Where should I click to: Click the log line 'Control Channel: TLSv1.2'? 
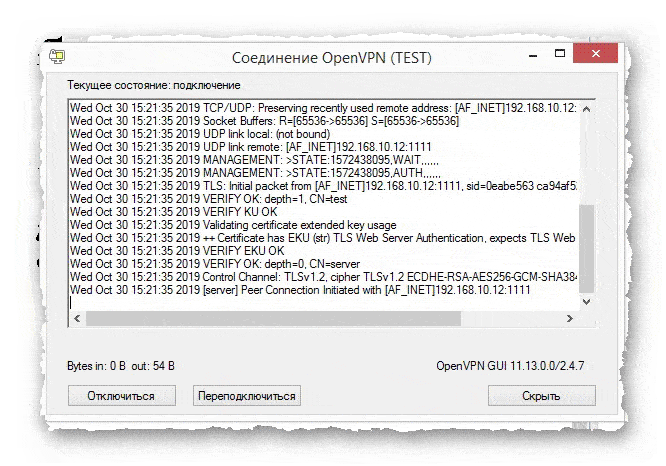pyautogui.click(x=323, y=277)
